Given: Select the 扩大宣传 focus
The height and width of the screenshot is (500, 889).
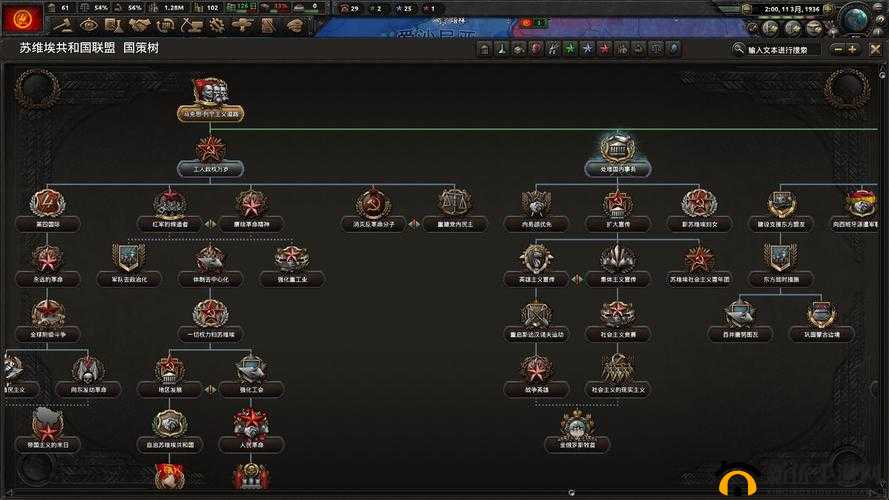Looking at the screenshot, I should [x=617, y=210].
